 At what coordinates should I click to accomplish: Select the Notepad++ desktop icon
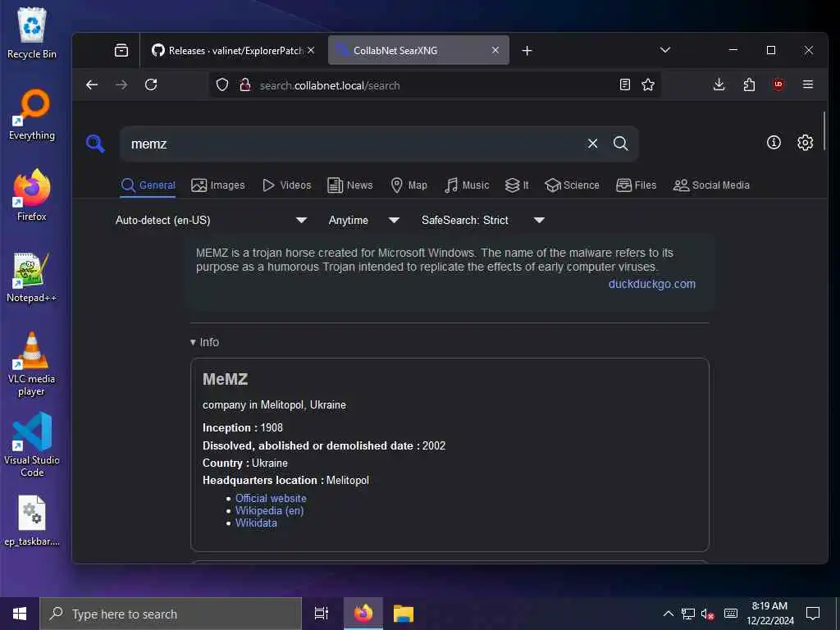click(32, 277)
